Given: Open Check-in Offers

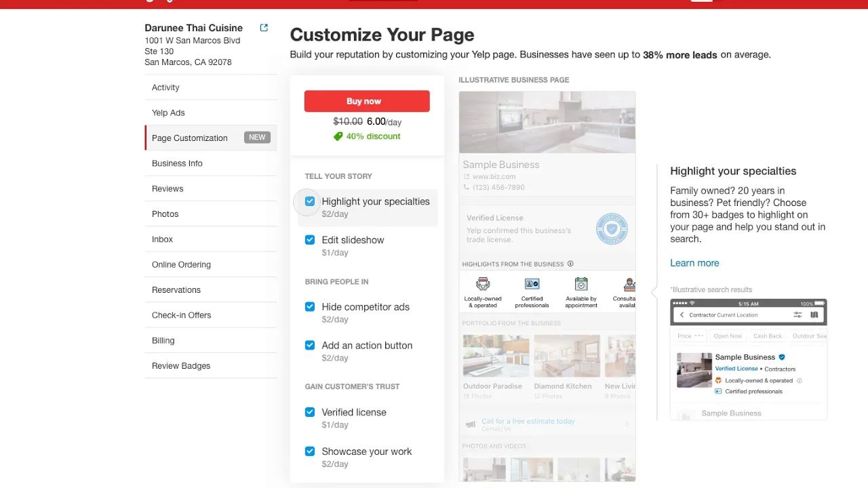Looking at the screenshot, I should [x=211, y=315].
